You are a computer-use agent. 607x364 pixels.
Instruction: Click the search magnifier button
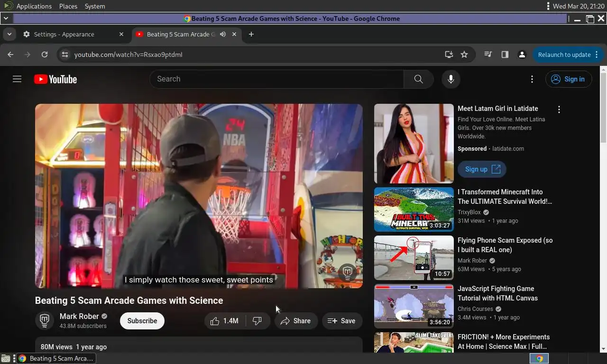click(418, 79)
